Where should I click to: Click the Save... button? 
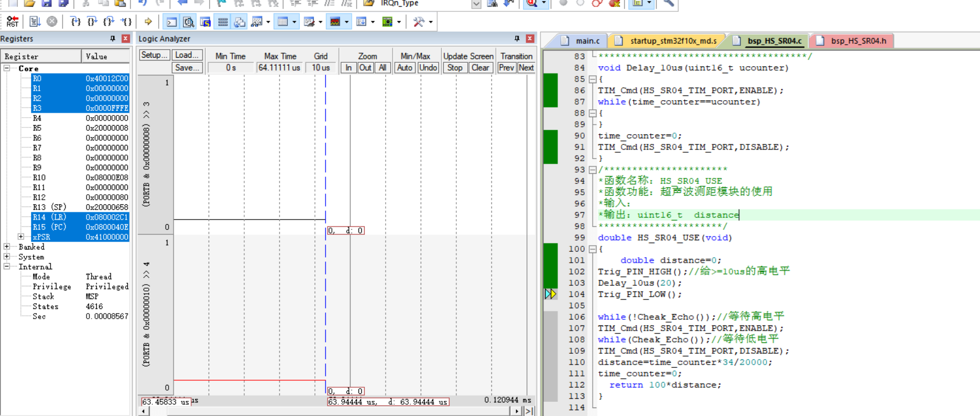(187, 67)
